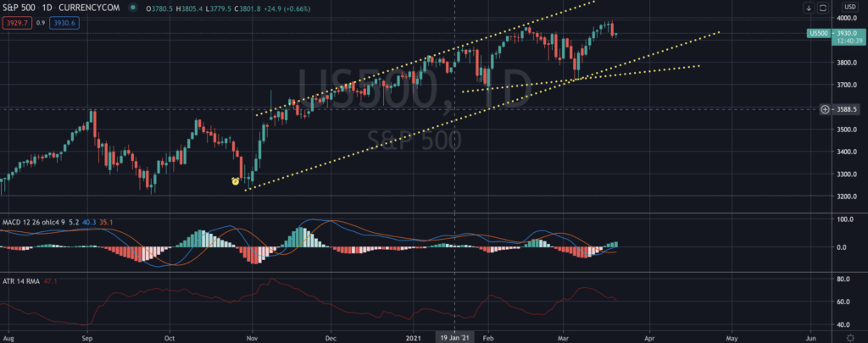Screen dimensions: 868x343
Task: Click the green market status dot icon
Action: (x=133, y=8)
